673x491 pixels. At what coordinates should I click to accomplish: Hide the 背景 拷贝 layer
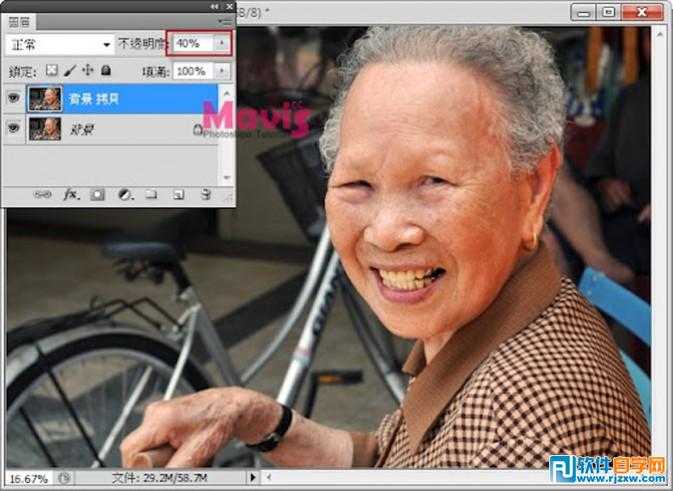(13, 98)
